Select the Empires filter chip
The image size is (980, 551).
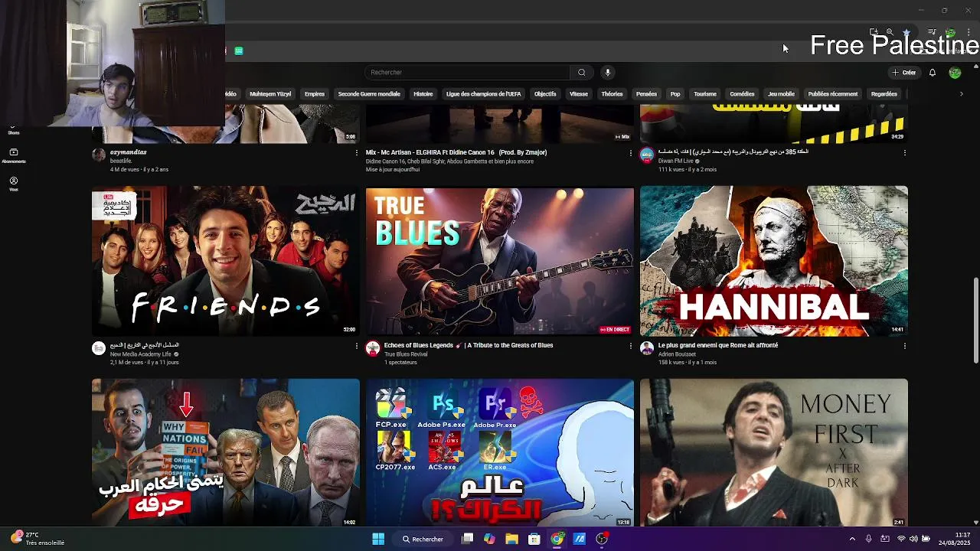pos(315,94)
